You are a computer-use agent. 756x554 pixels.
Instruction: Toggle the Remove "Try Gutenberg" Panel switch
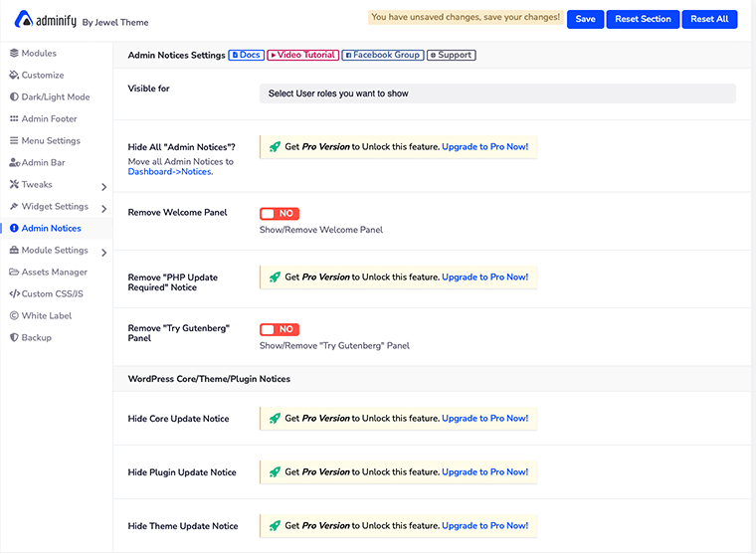point(280,329)
